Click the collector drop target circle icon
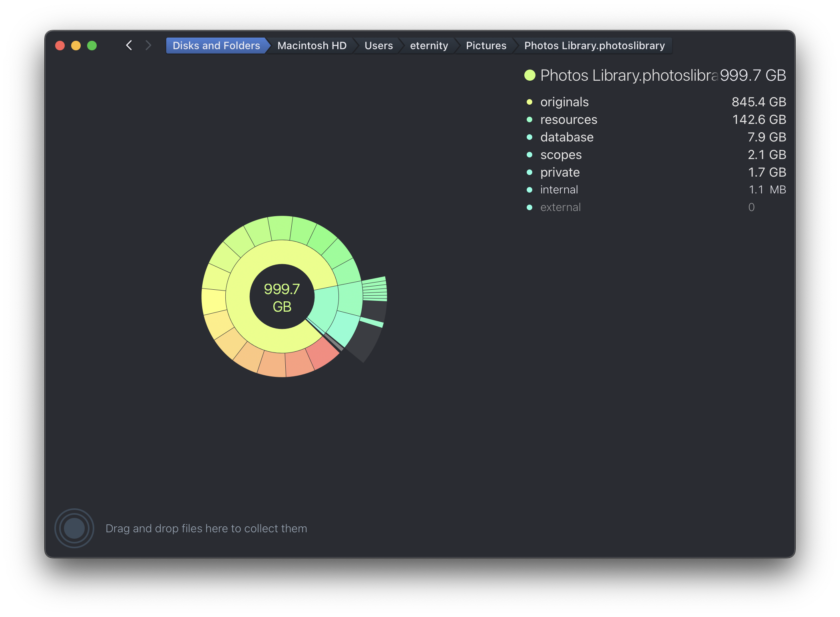The height and width of the screenshot is (617, 840). [74, 528]
